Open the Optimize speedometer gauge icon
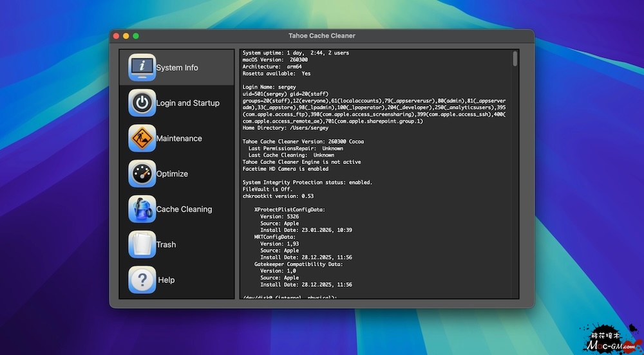The width and height of the screenshot is (644, 355). point(142,174)
